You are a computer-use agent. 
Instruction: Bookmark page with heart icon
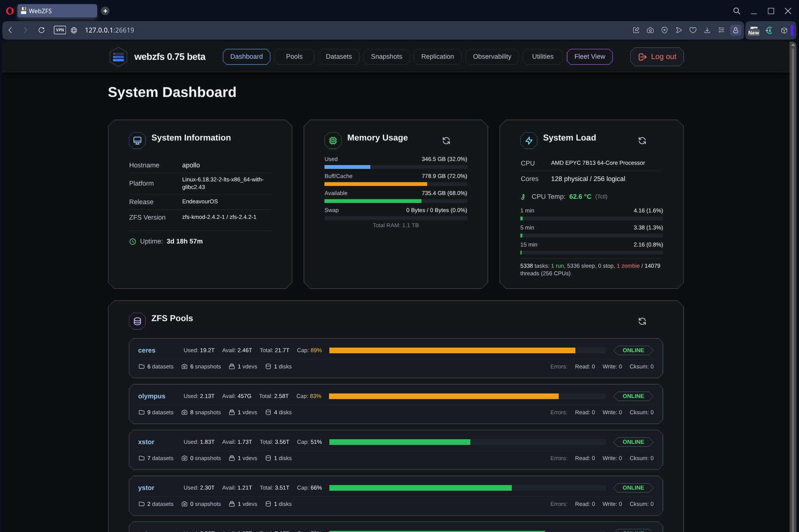[693, 30]
